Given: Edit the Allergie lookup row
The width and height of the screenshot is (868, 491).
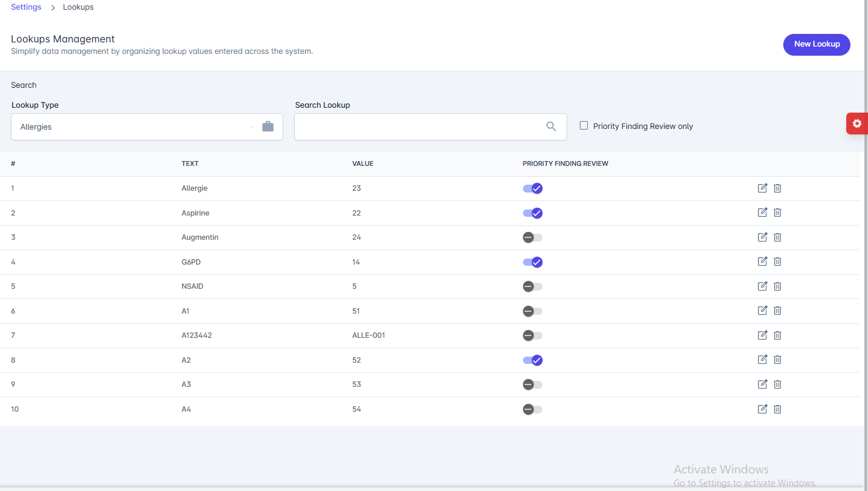Looking at the screenshot, I should (x=763, y=188).
